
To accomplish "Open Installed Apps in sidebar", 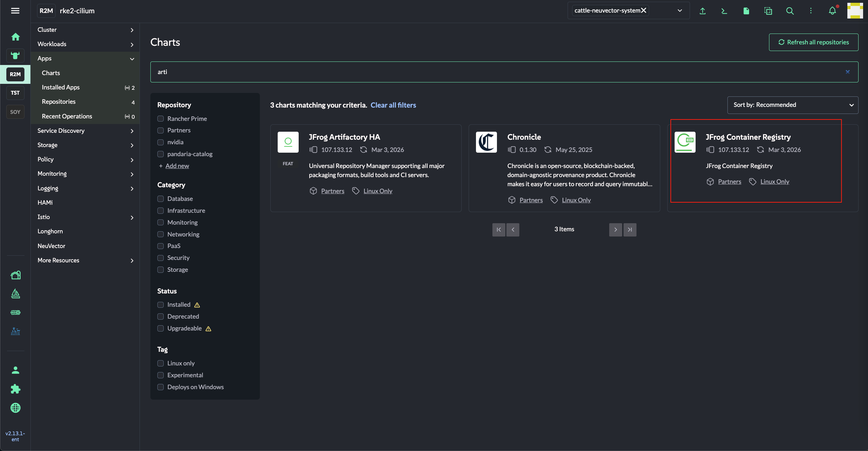I will [x=61, y=87].
